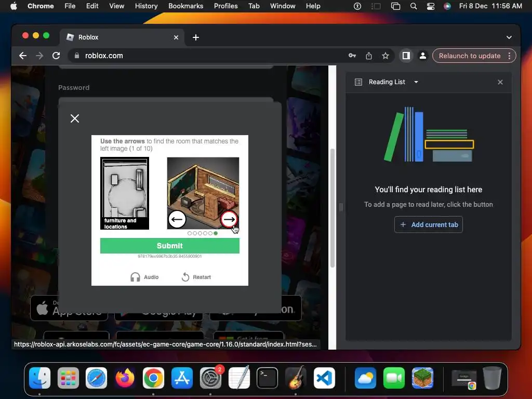Open the Chrome profile avatar menu
Screen dimensions: 532x399
pos(423,56)
